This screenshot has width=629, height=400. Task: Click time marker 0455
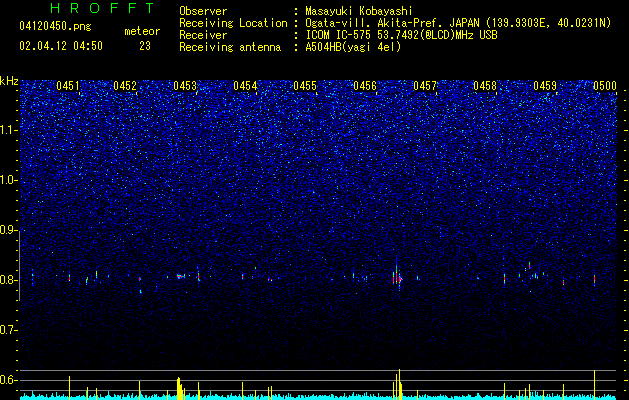click(305, 86)
